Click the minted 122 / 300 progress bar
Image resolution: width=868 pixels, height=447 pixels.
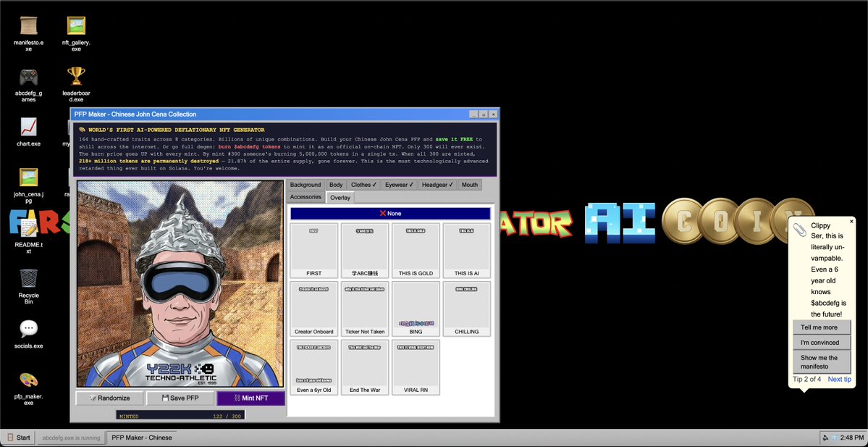(x=180, y=415)
